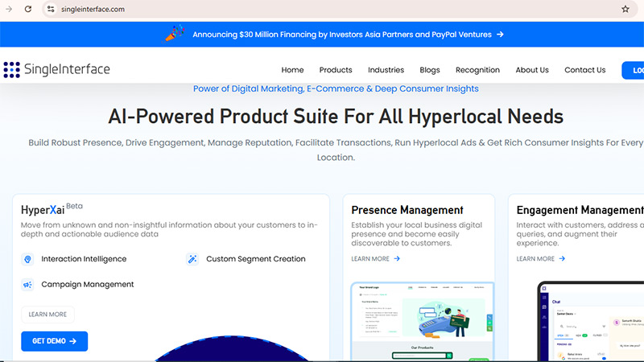Image resolution: width=644 pixels, height=362 pixels.
Task: Go to the Home menu item
Action: point(292,70)
